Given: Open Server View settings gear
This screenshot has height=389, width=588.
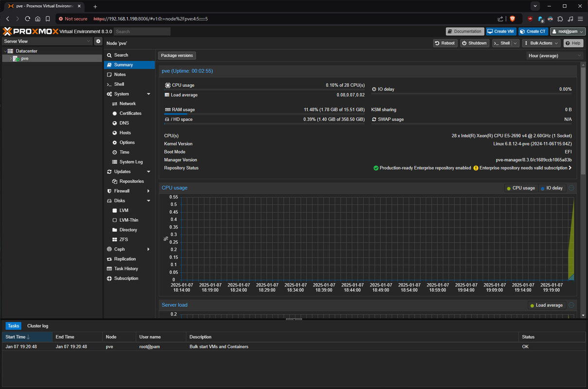Looking at the screenshot, I should (x=98, y=41).
